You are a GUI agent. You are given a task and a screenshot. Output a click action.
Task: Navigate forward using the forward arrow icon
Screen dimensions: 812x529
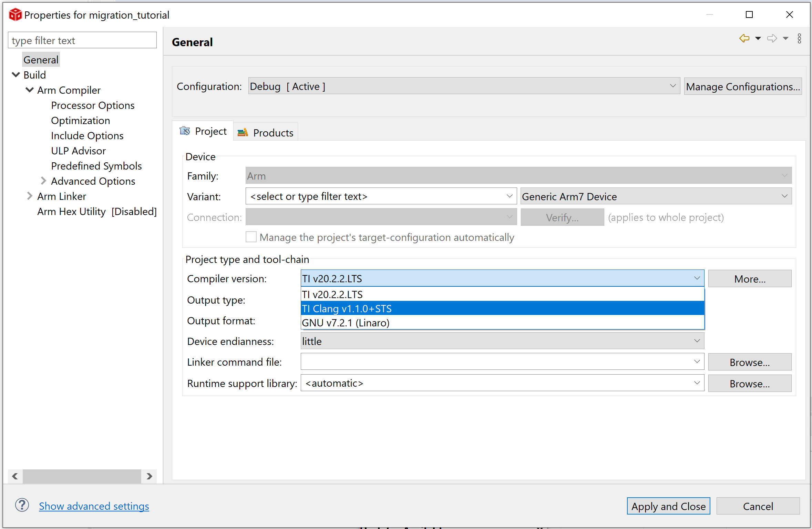coord(772,38)
